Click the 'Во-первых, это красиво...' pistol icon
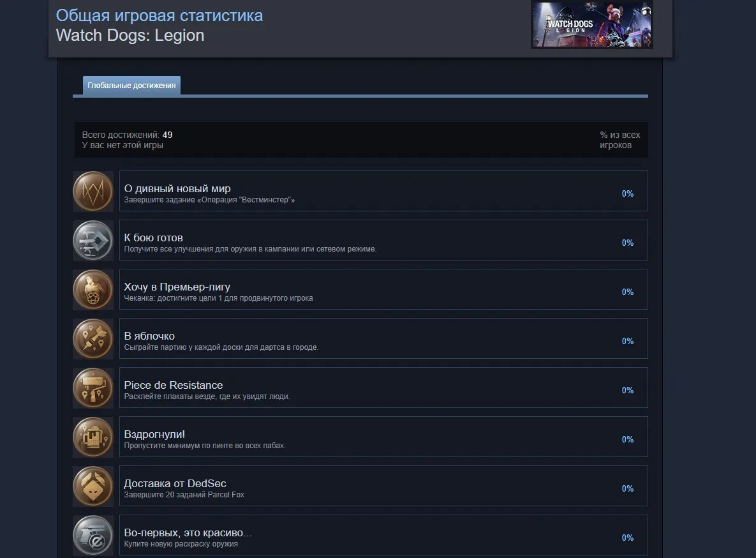756x558 pixels. coord(93,536)
